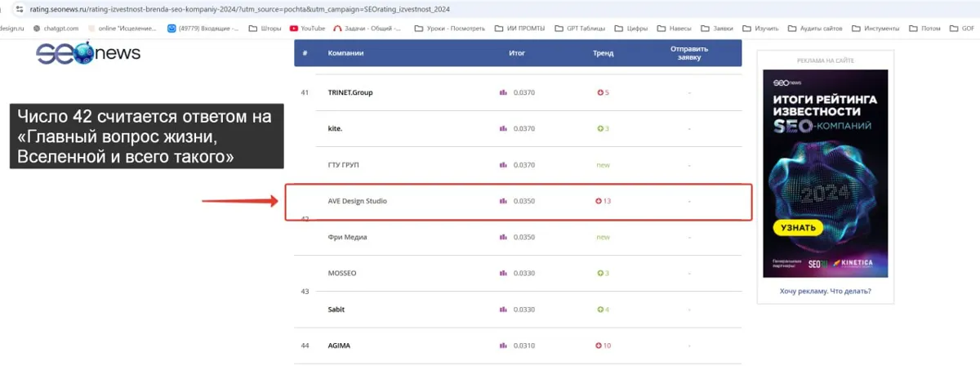Click rank number 44 in the table
This screenshot has height=366, width=980.
305,346
